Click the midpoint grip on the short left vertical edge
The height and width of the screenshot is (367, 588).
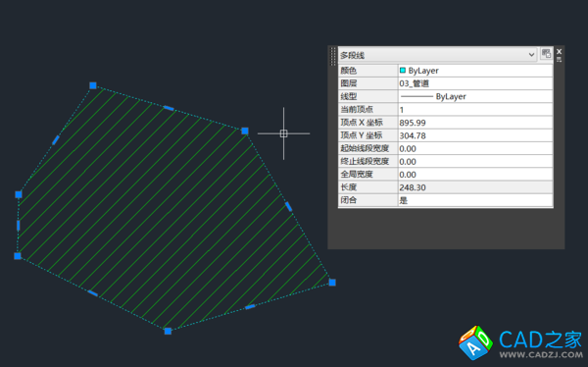(18, 226)
